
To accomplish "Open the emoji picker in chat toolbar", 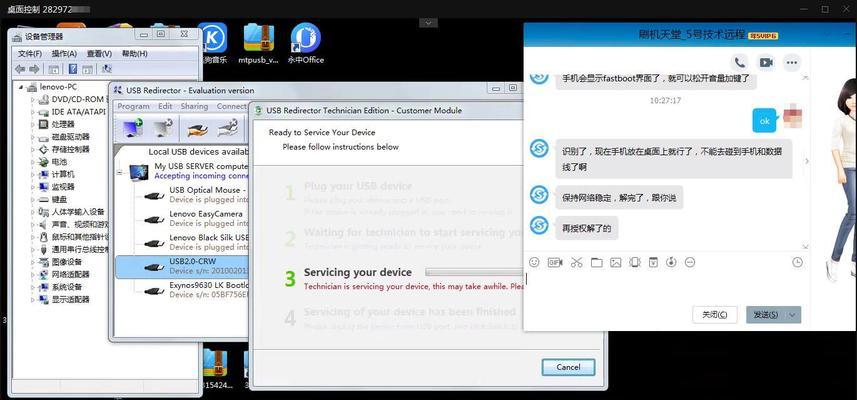I will (x=535, y=263).
